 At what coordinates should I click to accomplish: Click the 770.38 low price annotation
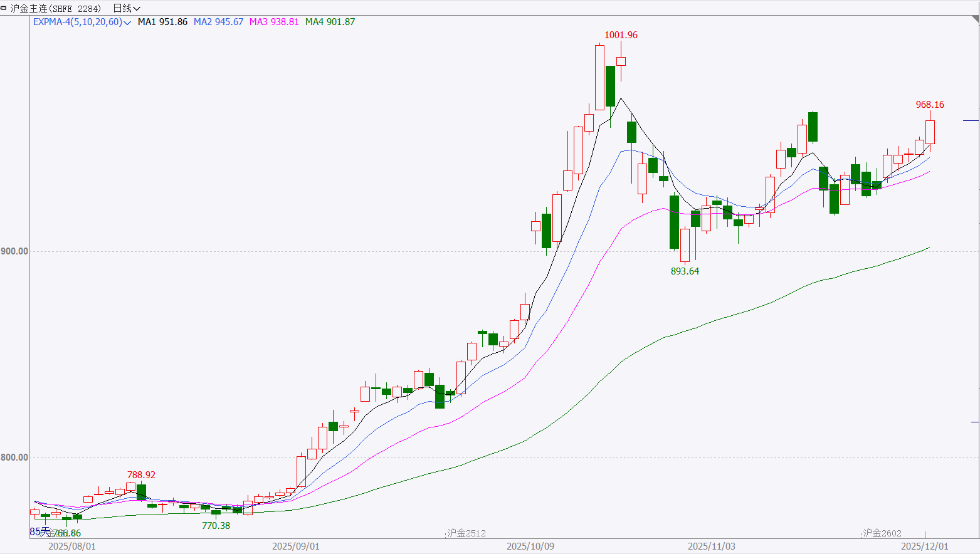(216, 526)
